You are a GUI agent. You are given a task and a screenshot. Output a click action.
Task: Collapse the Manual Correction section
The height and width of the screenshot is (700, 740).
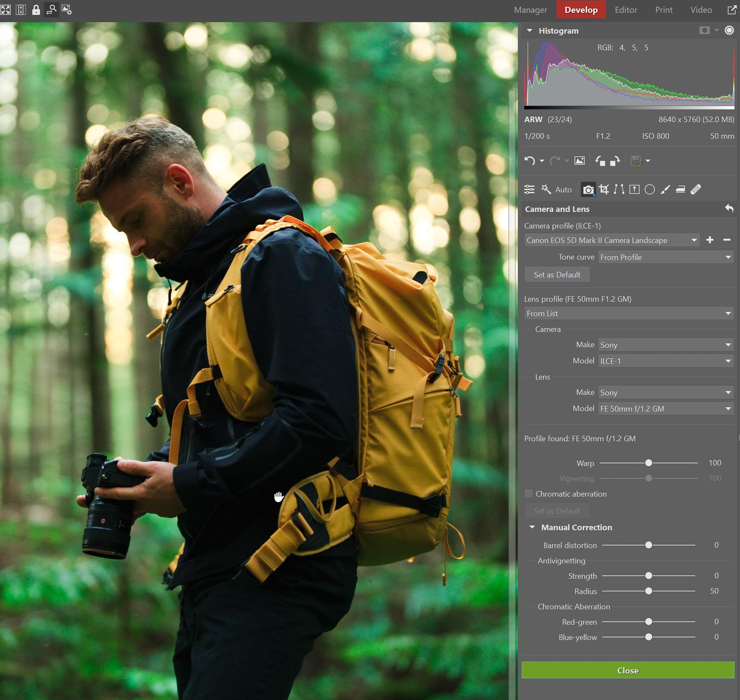click(x=531, y=527)
